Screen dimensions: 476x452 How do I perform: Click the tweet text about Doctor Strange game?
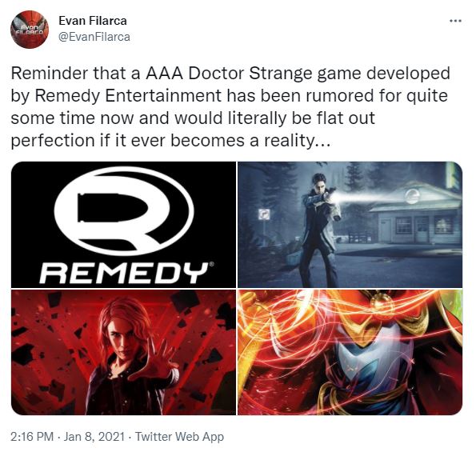click(x=230, y=107)
